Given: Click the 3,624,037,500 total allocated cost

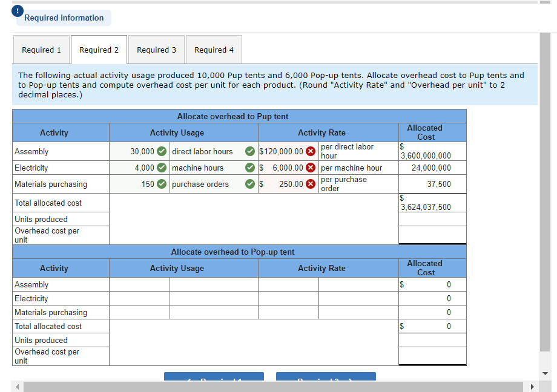Looking at the screenshot, I should (x=426, y=207).
